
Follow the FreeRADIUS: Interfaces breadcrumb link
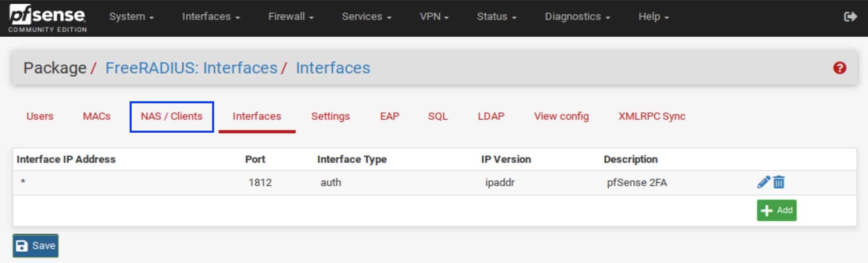pos(191,68)
